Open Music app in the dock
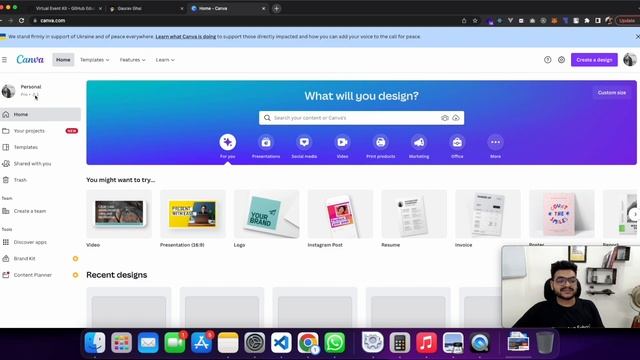Screen dimensions: 640x360 (x=426, y=342)
